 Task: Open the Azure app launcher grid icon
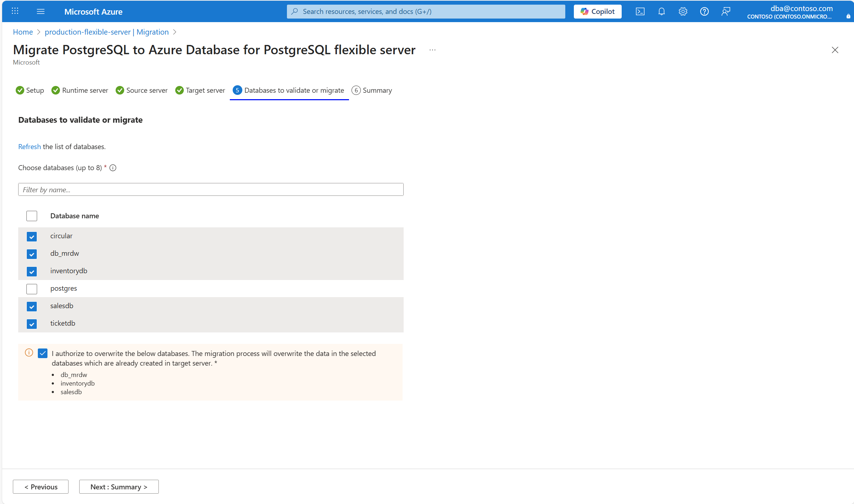[15, 11]
